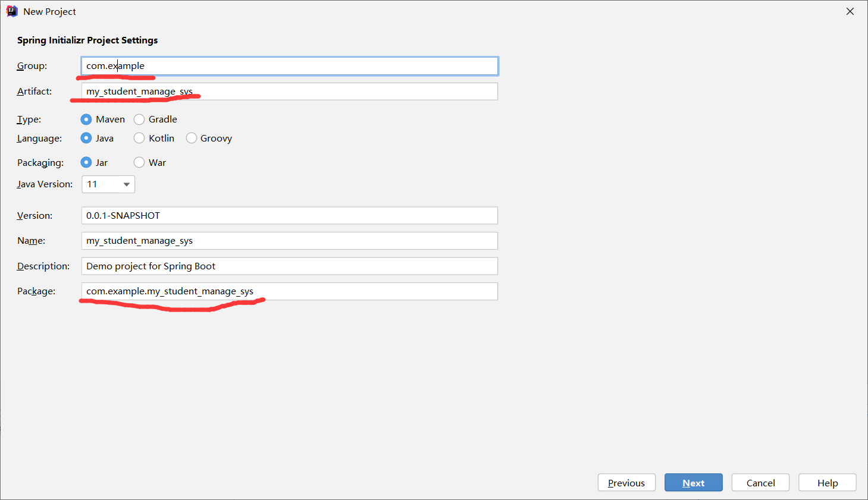Click the Group label
Screen dimensions: 868x500
(x=32, y=66)
